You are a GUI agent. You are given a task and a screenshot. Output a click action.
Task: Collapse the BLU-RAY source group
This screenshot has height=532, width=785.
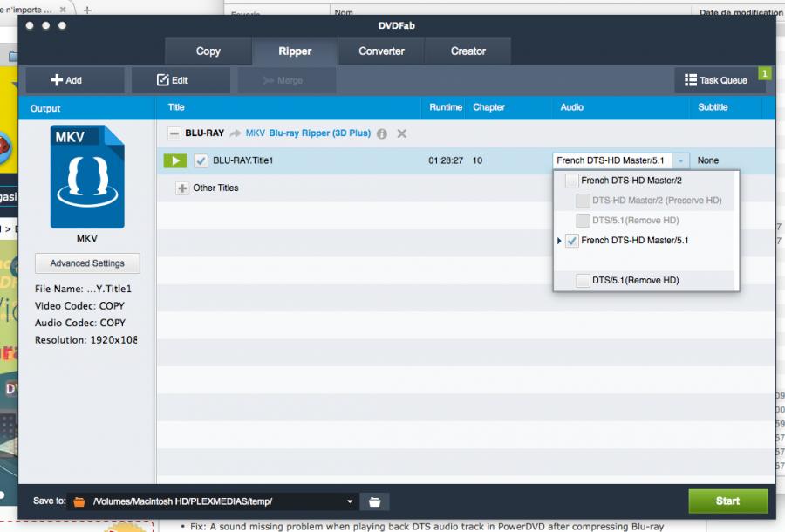click(174, 133)
